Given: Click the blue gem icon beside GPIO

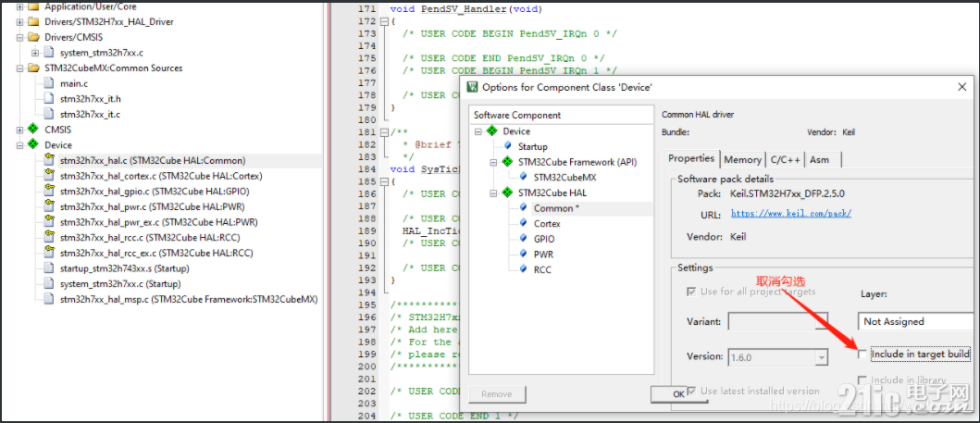Looking at the screenshot, I should click(523, 239).
